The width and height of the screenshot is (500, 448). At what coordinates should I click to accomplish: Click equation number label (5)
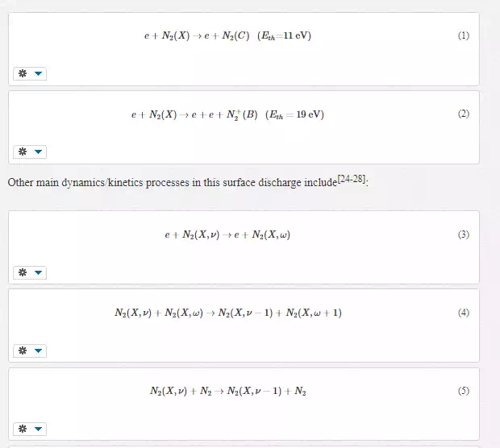pyautogui.click(x=463, y=392)
